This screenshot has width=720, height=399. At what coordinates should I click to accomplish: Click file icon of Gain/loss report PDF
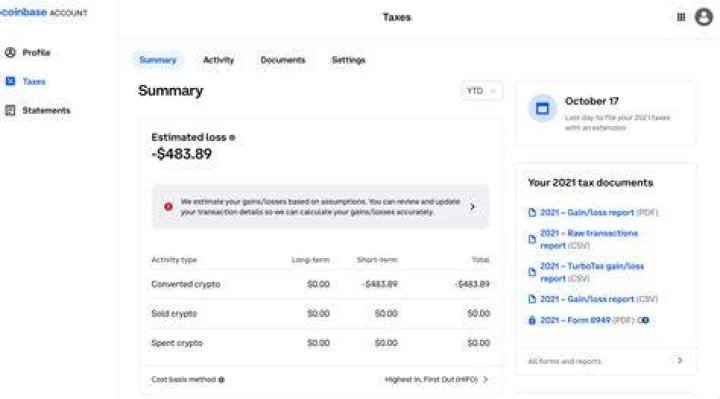[532, 213]
